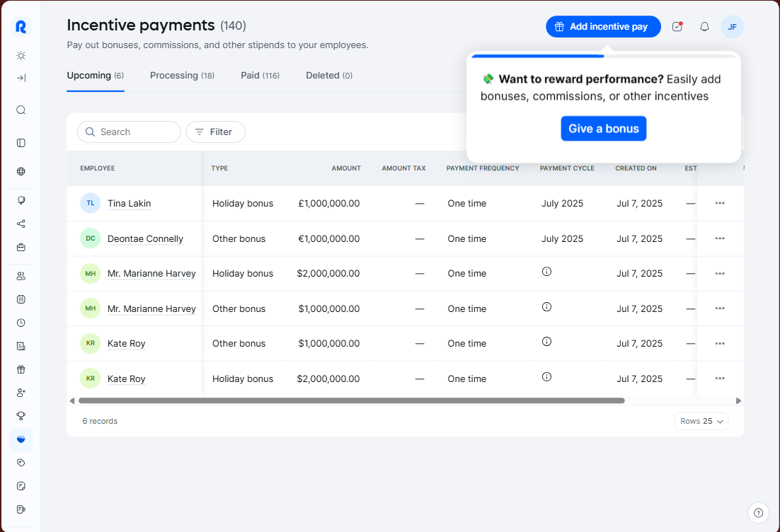Open actions menu for Marianne Harvey $2,000,000.00 row
This screenshot has width=780, height=532.
(720, 274)
